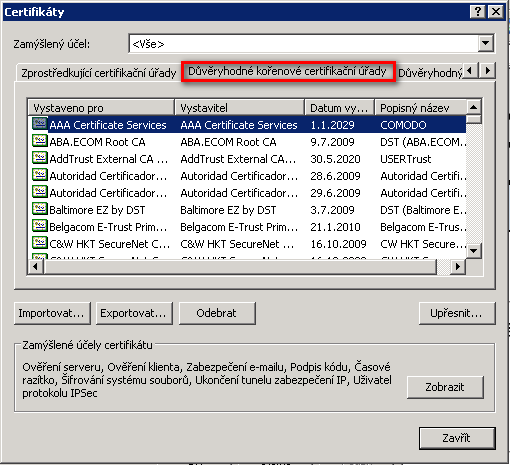Open the Zamýšlený účel dropdown
The width and height of the screenshot is (510, 465).
pyautogui.click(x=486, y=43)
